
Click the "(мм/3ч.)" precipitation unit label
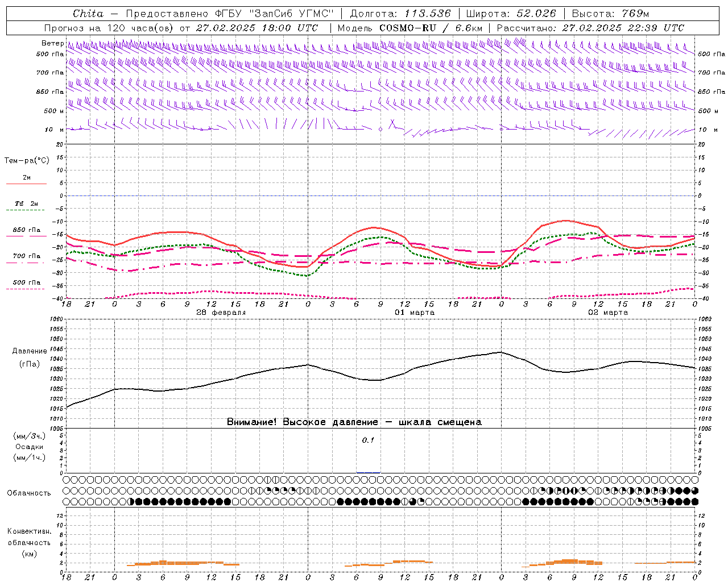(30, 436)
